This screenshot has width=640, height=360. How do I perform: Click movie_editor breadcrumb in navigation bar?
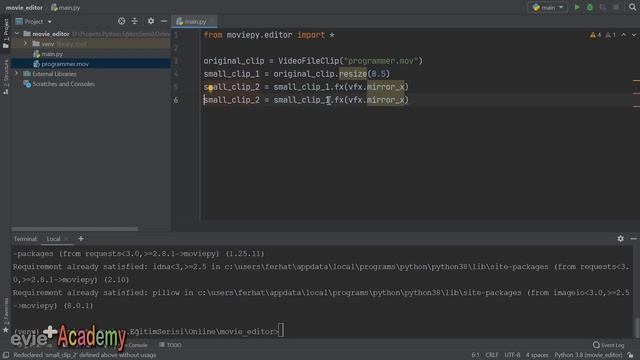click(24, 7)
